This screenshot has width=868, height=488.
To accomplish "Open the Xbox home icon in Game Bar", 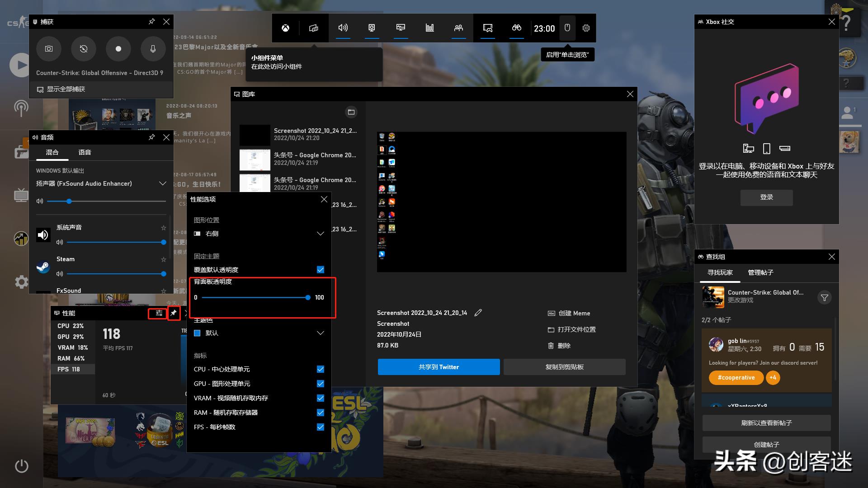I will pos(285,28).
